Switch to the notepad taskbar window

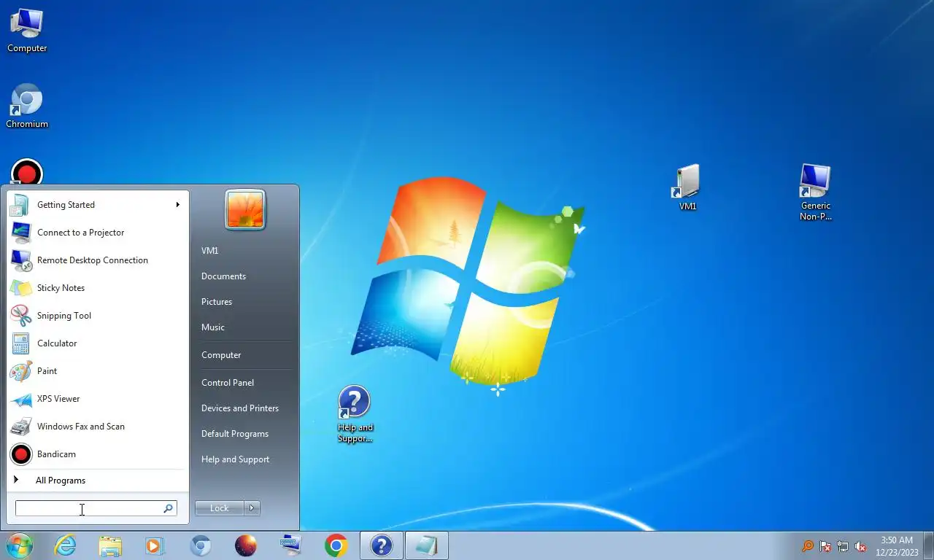click(x=427, y=545)
